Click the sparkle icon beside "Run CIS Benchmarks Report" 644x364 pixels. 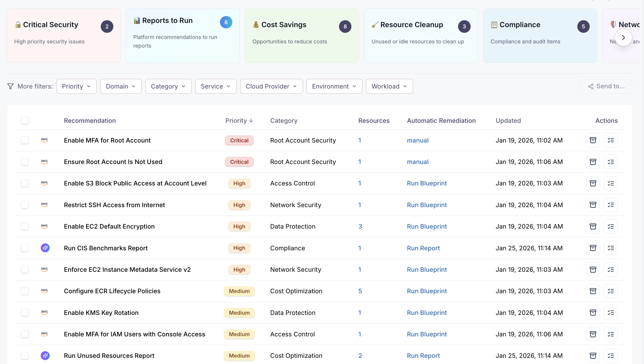tap(45, 248)
